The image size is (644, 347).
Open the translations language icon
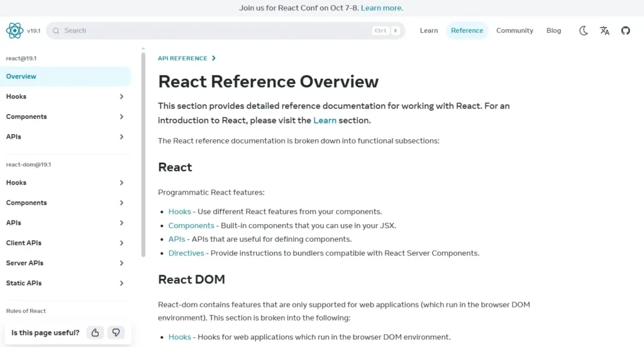(604, 30)
